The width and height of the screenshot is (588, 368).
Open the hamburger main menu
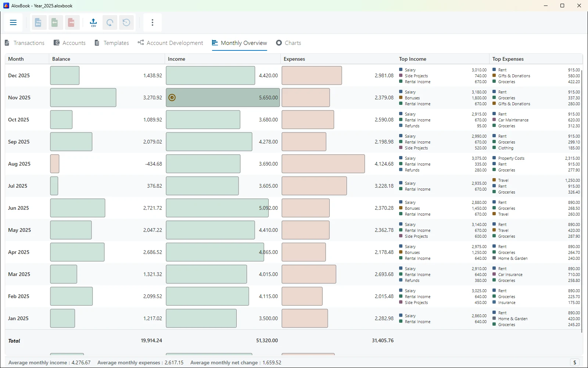(13, 22)
